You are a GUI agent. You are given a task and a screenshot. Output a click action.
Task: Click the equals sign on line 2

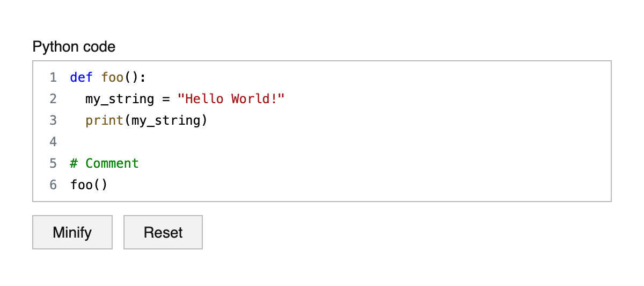pos(165,99)
